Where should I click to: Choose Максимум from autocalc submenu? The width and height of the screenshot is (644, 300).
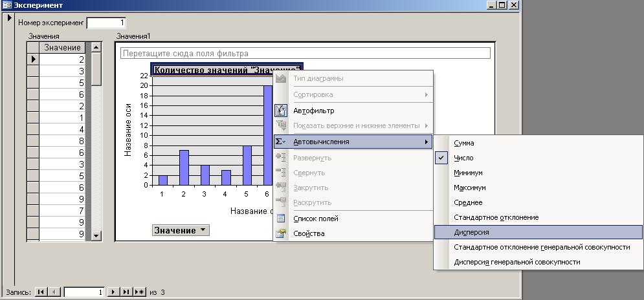coord(538,187)
